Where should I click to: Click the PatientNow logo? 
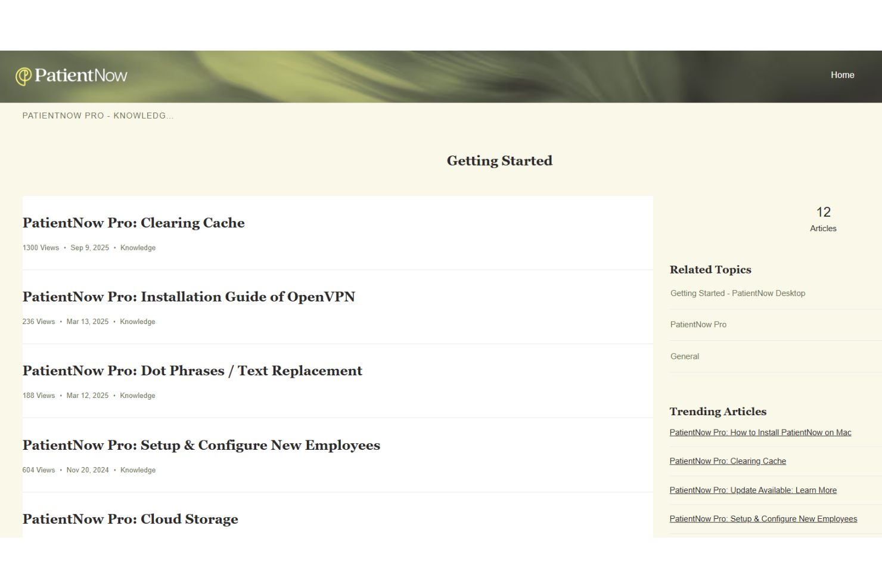(72, 76)
